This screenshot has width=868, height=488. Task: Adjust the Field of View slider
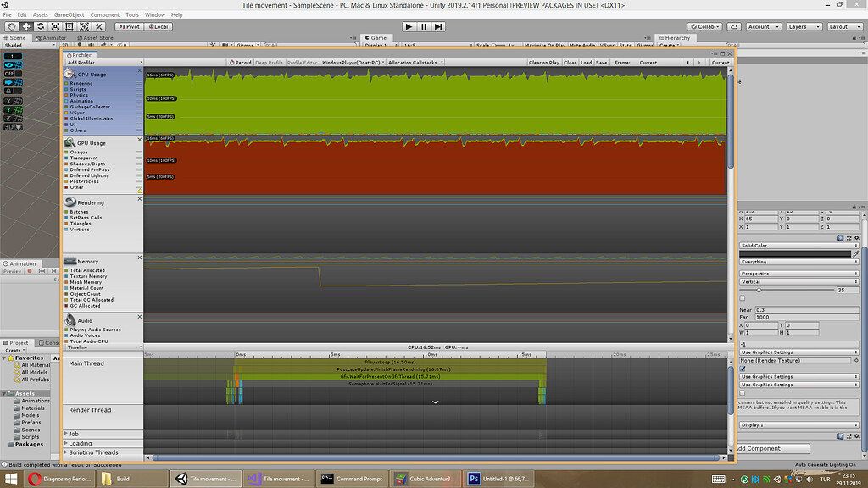pyautogui.click(x=759, y=289)
